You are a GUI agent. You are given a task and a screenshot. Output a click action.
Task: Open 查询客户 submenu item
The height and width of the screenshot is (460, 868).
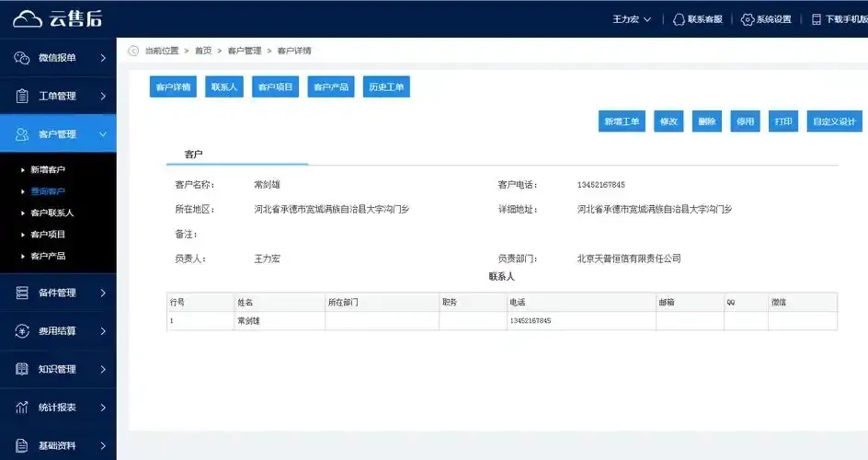pos(48,191)
